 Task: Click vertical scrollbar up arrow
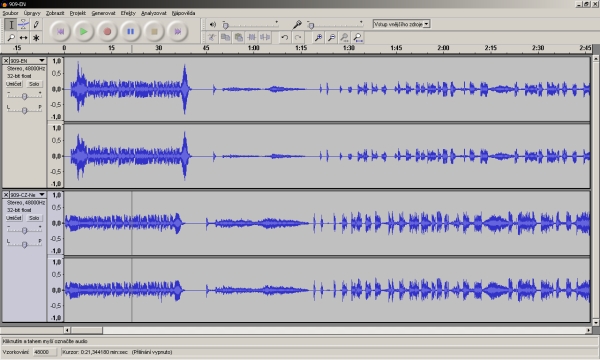pyautogui.click(x=596, y=58)
